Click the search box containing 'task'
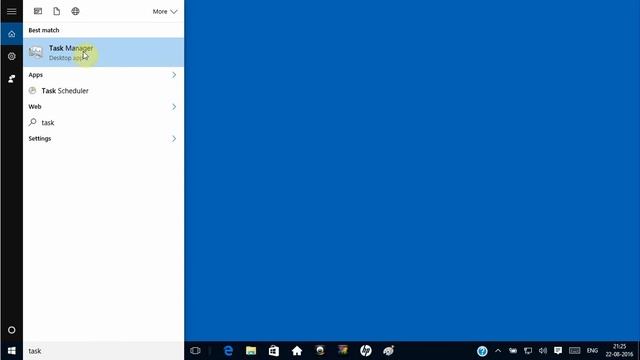 pos(104,351)
